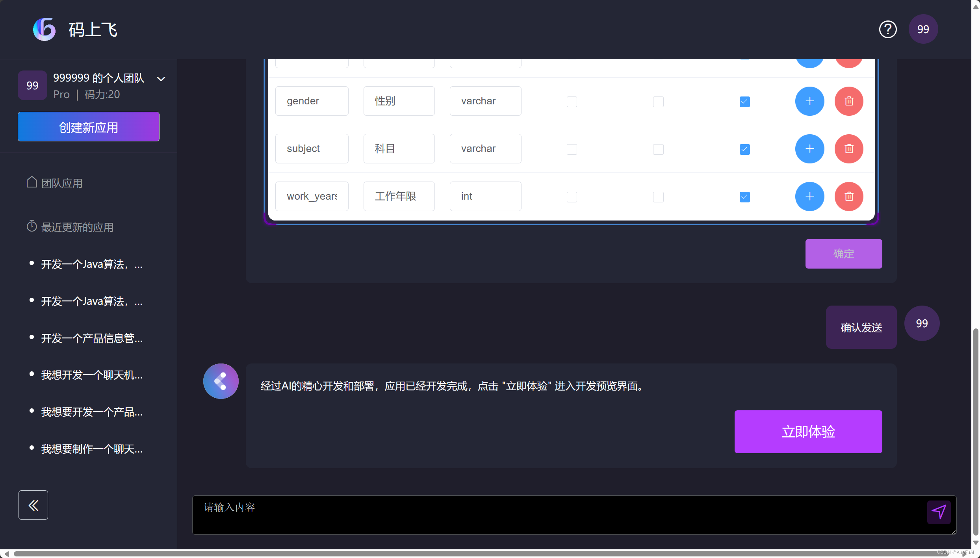The height and width of the screenshot is (558, 980).
Task: Check the first empty box in work_years row
Action: (572, 197)
